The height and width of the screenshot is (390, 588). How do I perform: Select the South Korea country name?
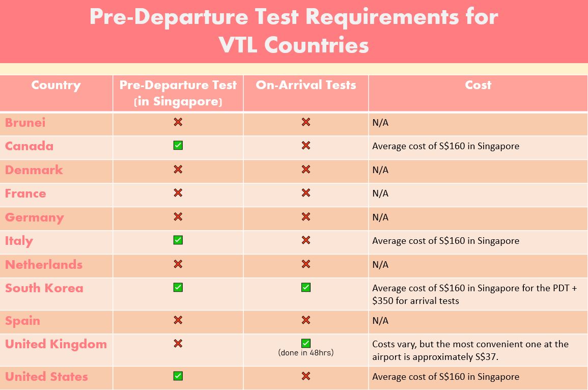44,288
